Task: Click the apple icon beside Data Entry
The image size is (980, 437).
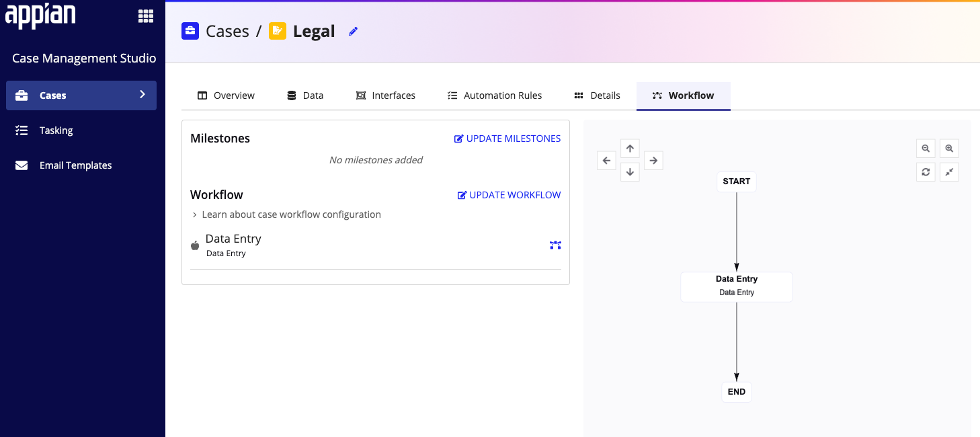Action: (195, 245)
